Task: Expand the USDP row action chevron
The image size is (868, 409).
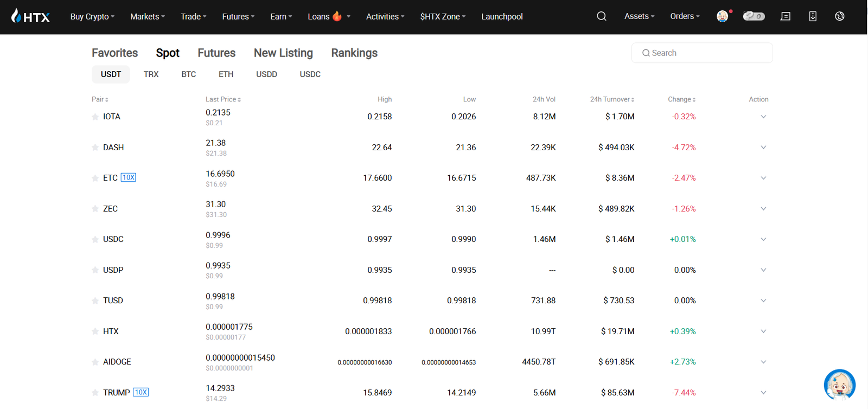Action: [763, 270]
